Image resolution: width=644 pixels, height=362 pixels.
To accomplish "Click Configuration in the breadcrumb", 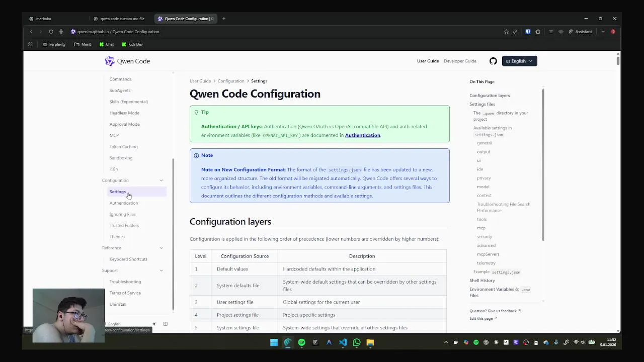I will 231,81.
